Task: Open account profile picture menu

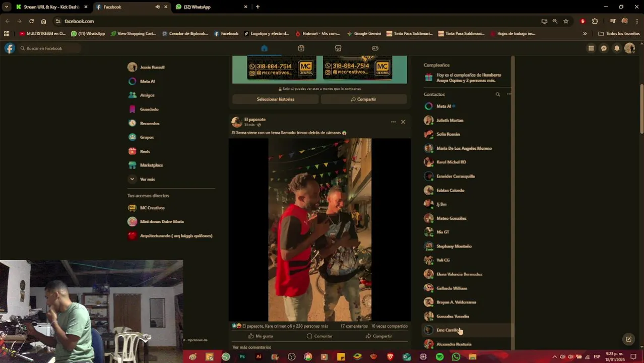Action: [x=629, y=48]
